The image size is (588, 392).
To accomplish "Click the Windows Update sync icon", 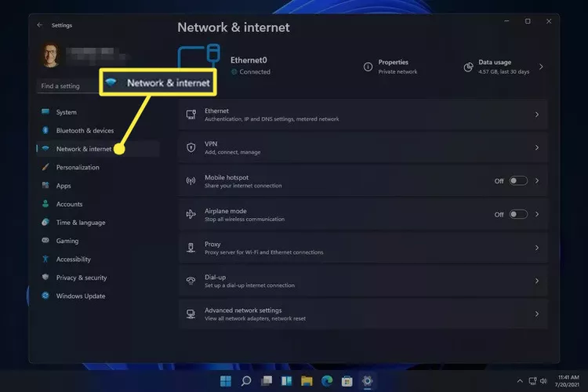I will [x=45, y=296].
